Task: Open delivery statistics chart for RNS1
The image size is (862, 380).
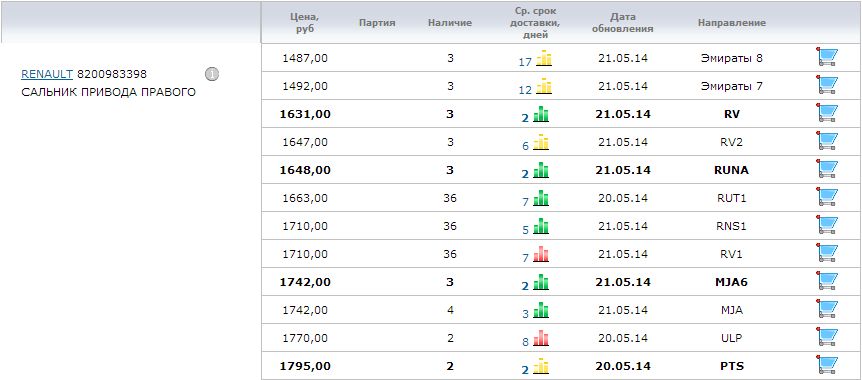Action: pyautogui.click(x=541, y=226)
